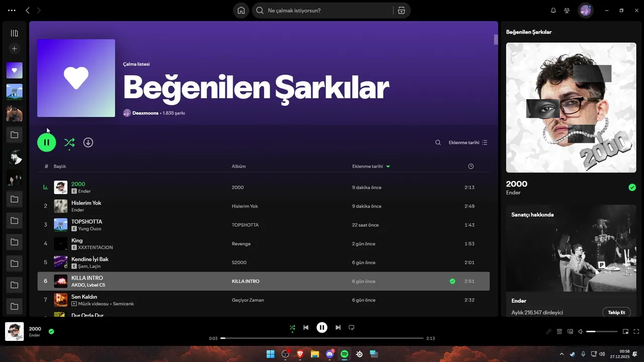Open album link 'S2000'
This screenshot has height=362, width=644.
coord(239,262)
